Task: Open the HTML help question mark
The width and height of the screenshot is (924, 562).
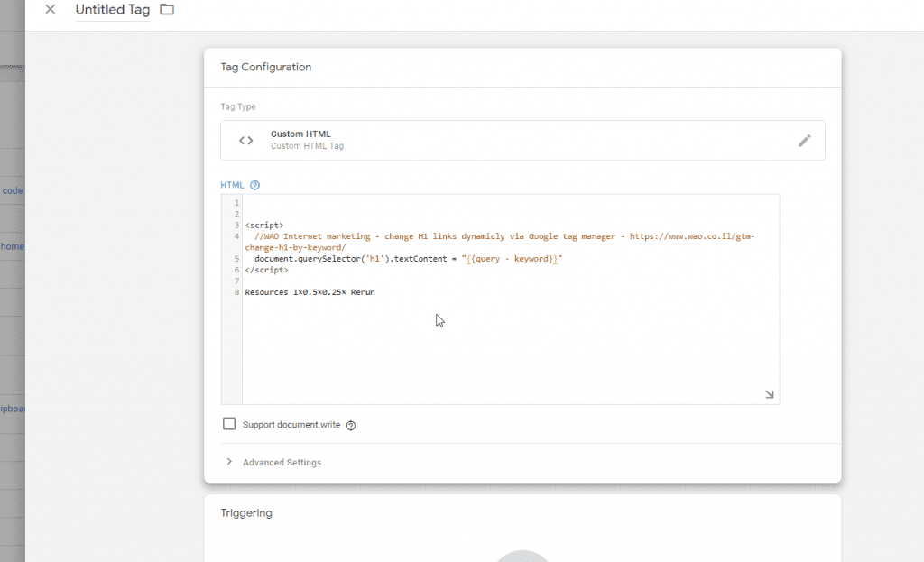Action: [254, 185]
